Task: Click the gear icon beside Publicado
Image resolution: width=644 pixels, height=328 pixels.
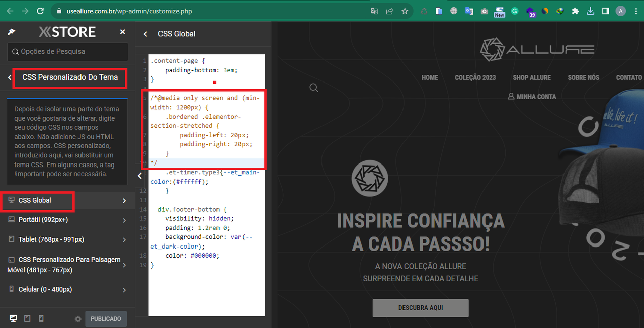Action: (78, 319)
